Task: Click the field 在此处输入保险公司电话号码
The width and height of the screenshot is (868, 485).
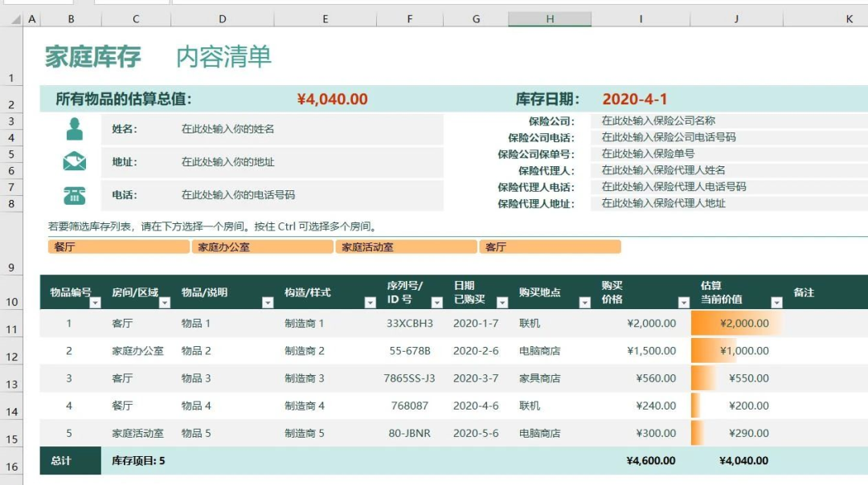Action: tap(730, 137)
